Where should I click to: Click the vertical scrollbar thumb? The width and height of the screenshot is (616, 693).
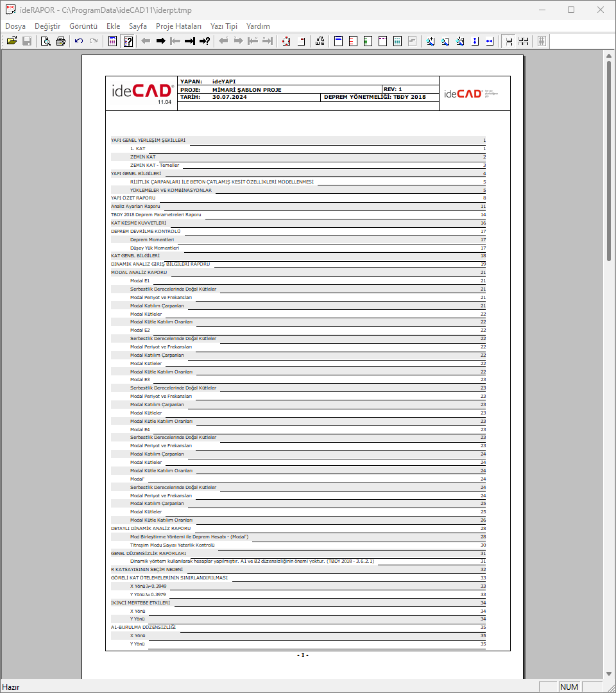pyautogui.click(x=609, y=160)
